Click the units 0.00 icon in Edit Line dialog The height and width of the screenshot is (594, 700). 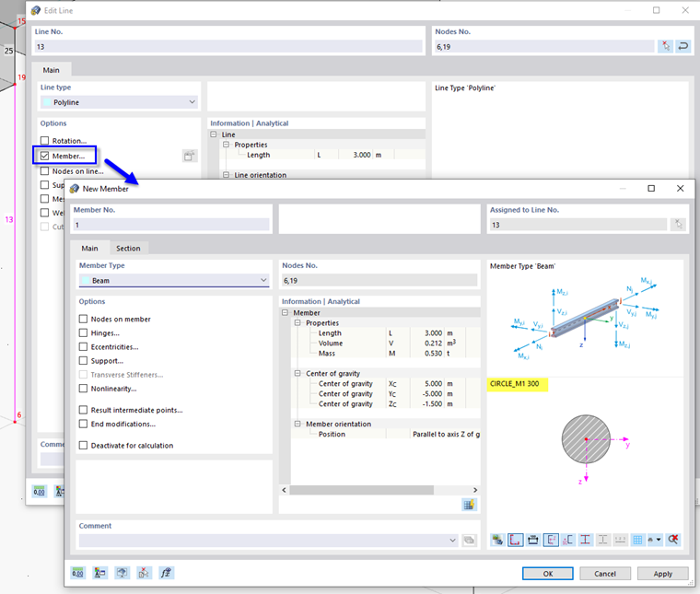(x=40, y=492)
